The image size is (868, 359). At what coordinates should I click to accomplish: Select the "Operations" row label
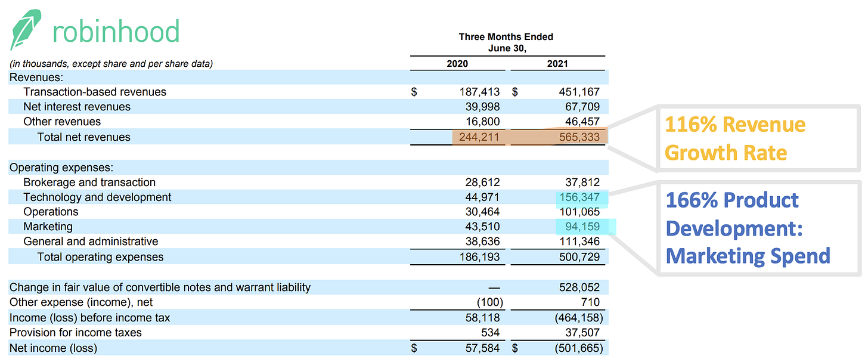pyautogui.click(x=51, y=212)
